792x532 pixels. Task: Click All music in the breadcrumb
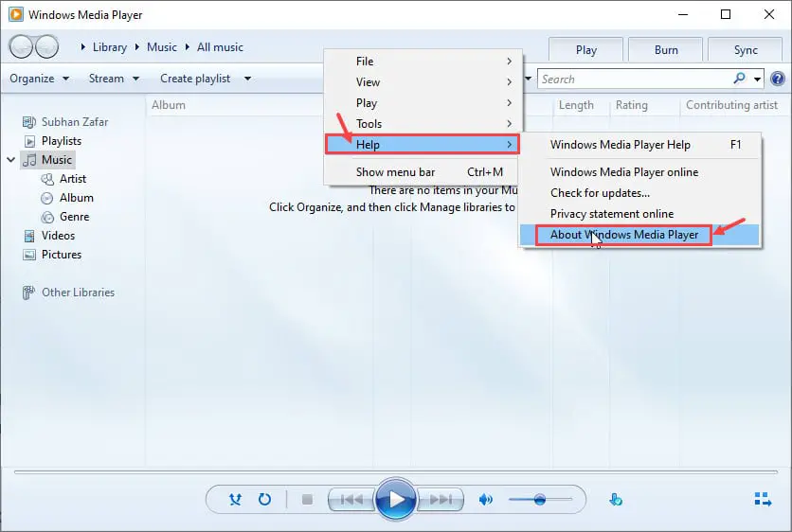coord(220,47)
